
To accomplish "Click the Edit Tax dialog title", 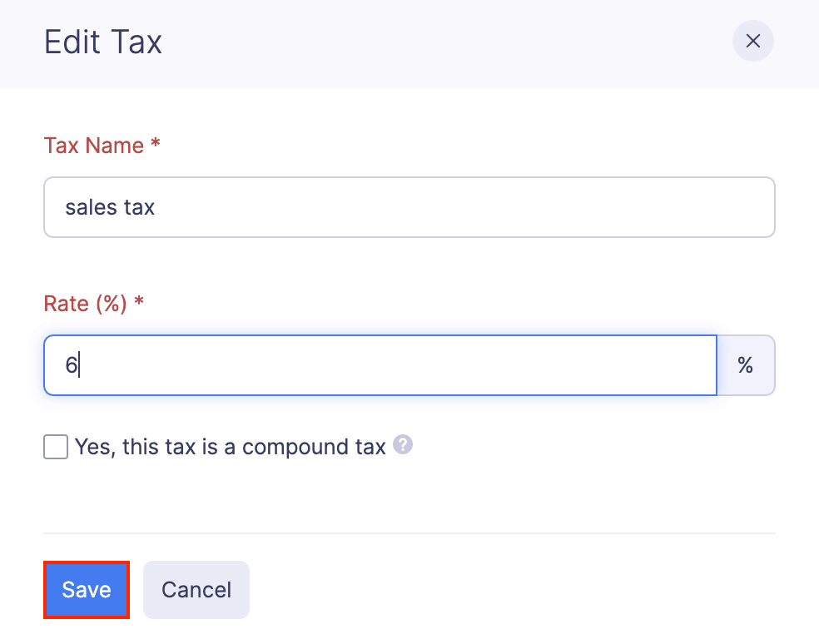I will point(102,42).
